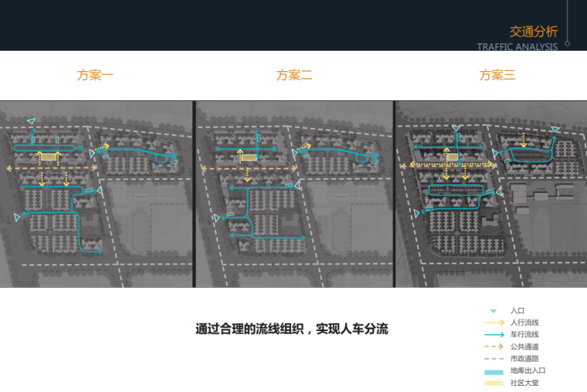Click the yellow community hall block in 方案一
This screenshot has width=587, height=392.
[49, 157]
